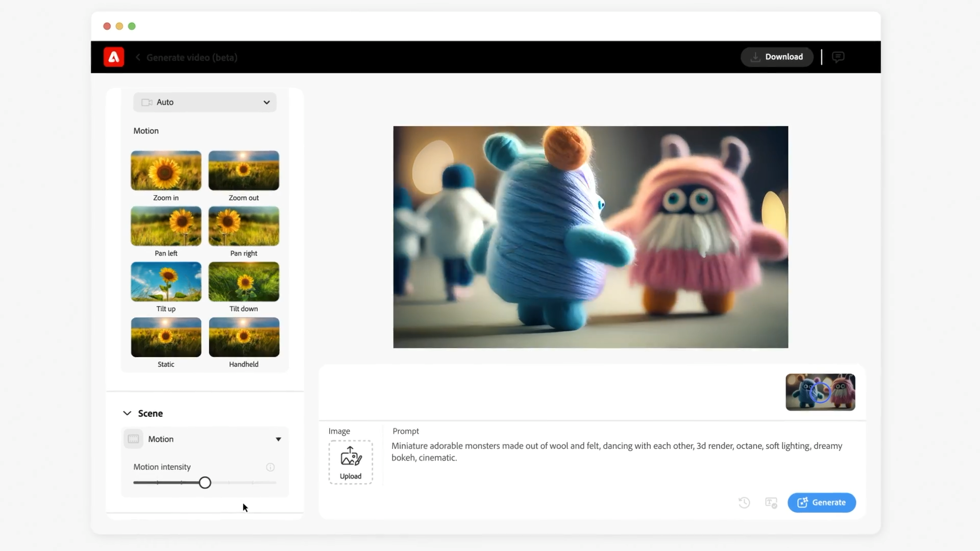Collapse the Scene section
980x551 pixels.
pos(127,413)
